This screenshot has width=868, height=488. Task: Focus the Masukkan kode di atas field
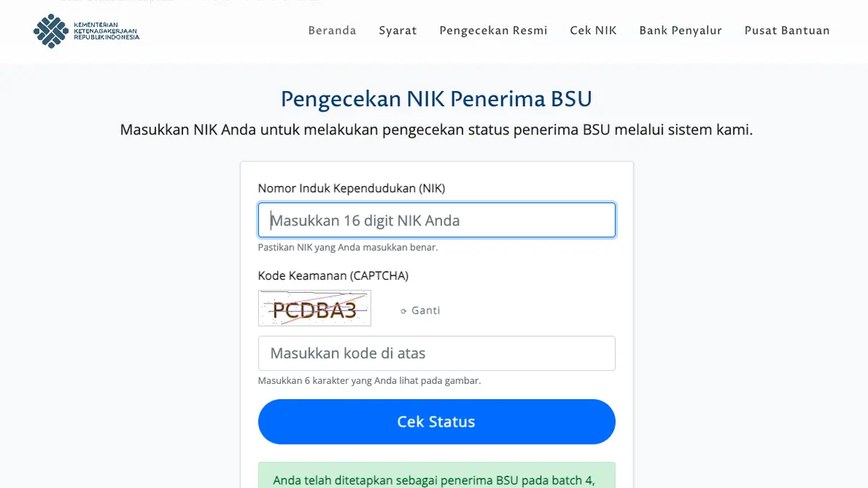437,353
